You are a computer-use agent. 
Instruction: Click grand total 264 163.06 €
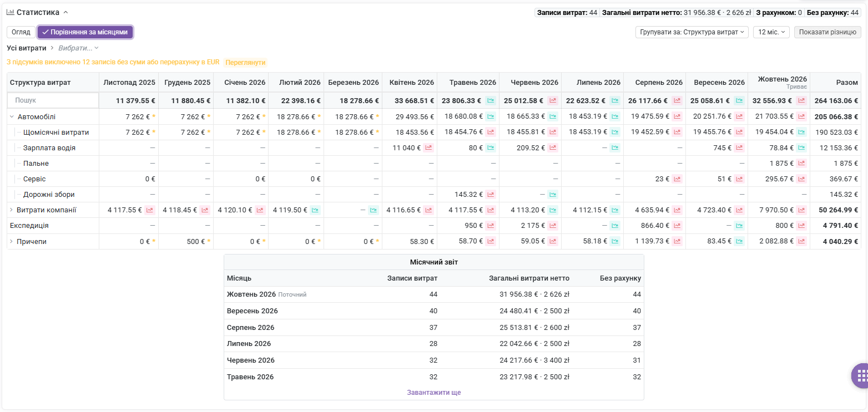point(836,100)
